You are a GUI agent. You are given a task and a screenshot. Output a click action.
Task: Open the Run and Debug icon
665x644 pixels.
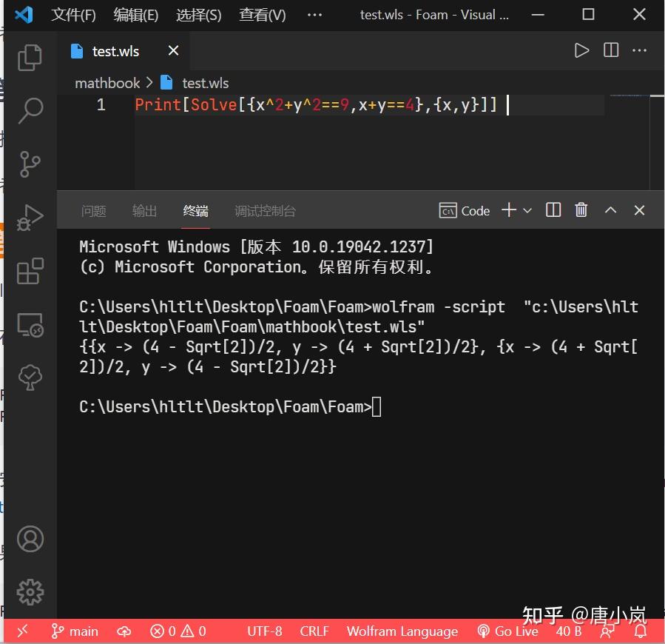30,218
